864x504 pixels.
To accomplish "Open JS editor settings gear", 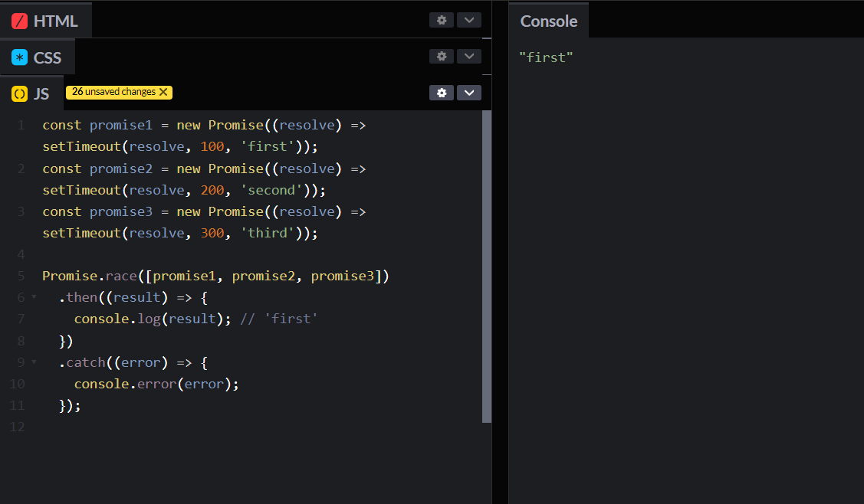I will (442, 93).
